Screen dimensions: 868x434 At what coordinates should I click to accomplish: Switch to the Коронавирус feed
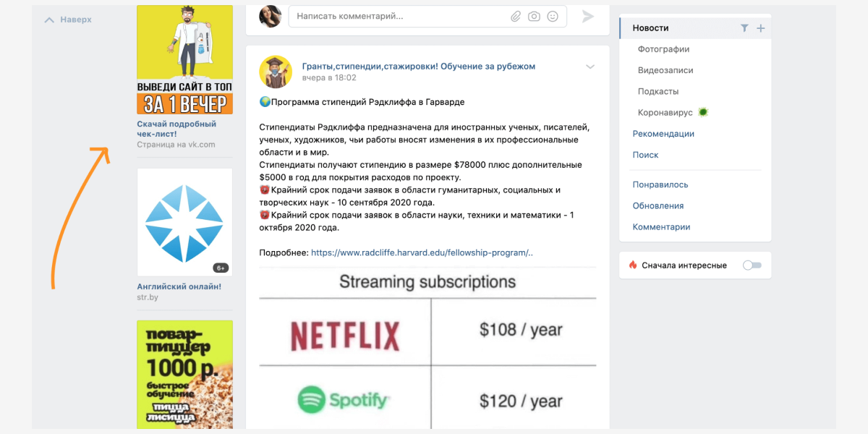pyautogui.click(x=665, y=113)
